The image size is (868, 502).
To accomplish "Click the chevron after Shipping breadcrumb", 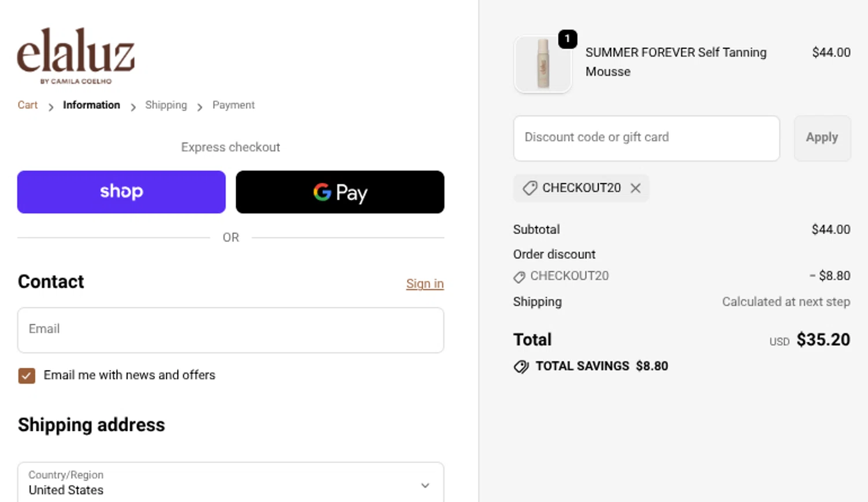I will tap(200, 107).
